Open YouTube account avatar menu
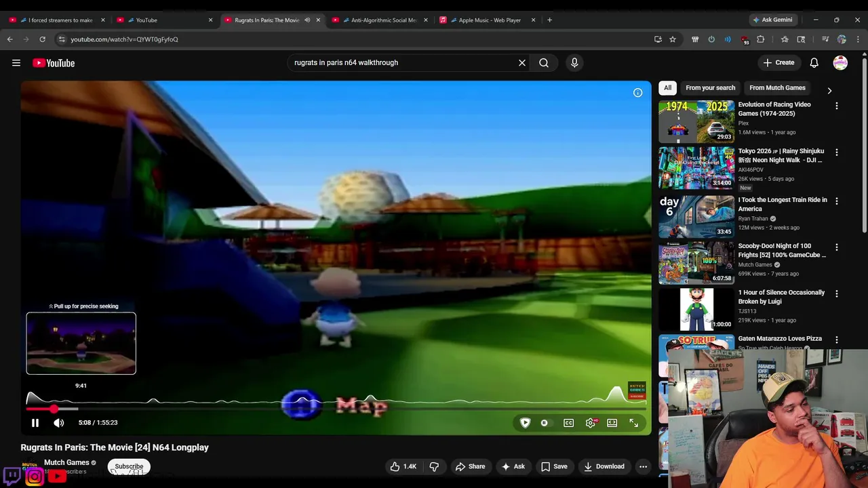 click(840, 63)
